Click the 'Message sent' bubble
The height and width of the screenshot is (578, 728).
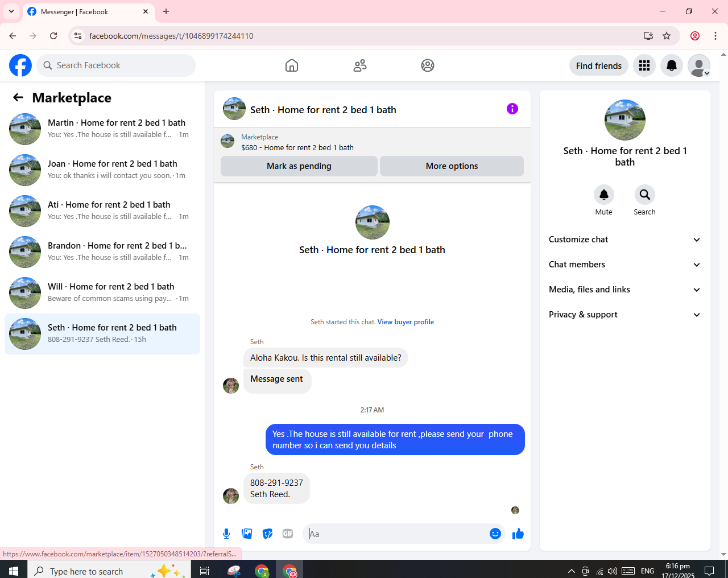click(x=277, y=380)
